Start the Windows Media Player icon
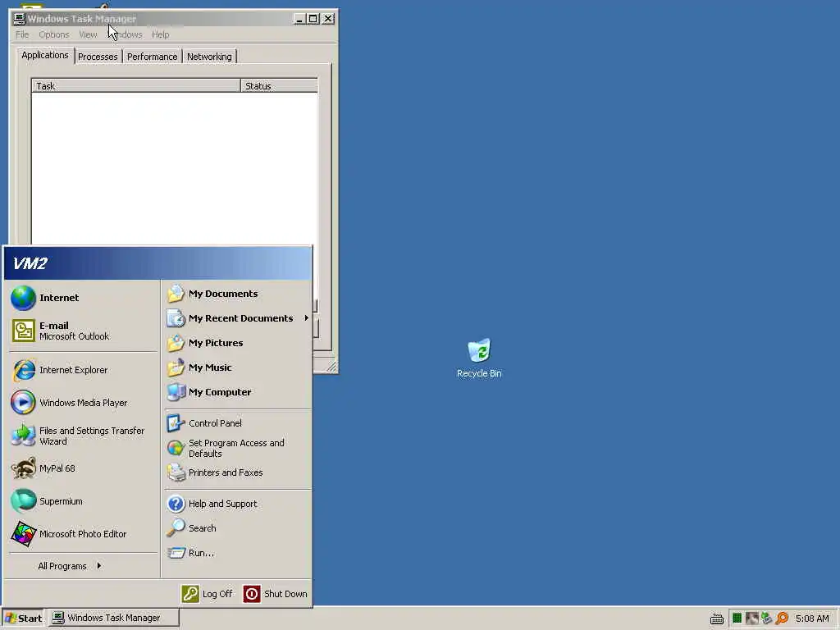This screenshot has height=630, width=840. [x=23, y=403]
